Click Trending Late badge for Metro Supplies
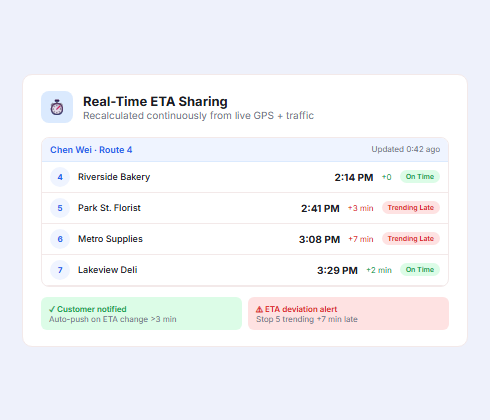 [411, 239]
